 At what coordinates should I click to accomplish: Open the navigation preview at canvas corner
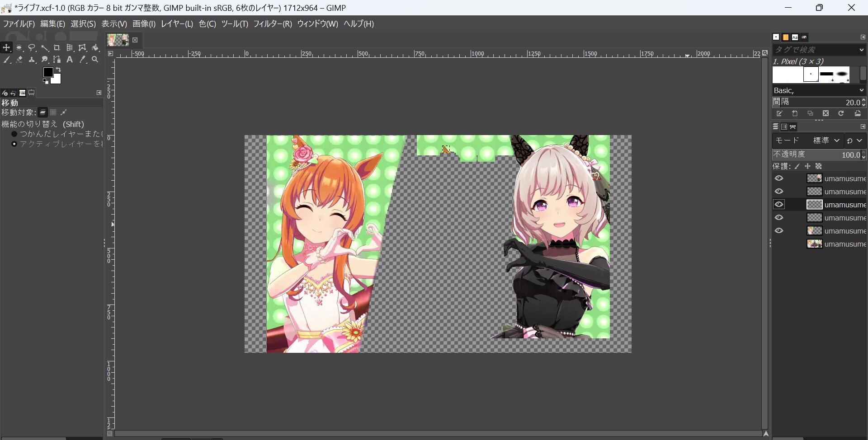pyautogui.click(x=766, y=434)
